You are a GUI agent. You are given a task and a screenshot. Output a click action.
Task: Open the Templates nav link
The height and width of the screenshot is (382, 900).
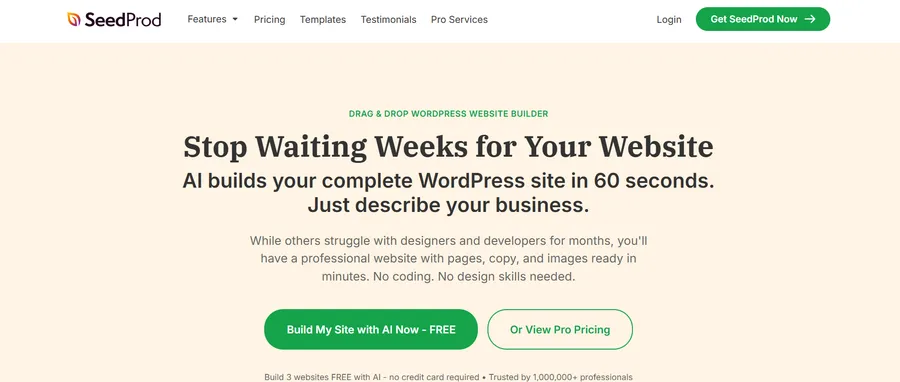tap(323, 20)
